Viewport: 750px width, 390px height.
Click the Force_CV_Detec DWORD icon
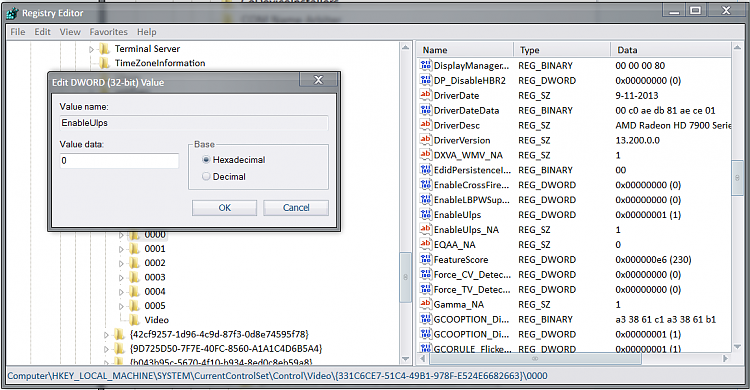(x=425, y=274)
